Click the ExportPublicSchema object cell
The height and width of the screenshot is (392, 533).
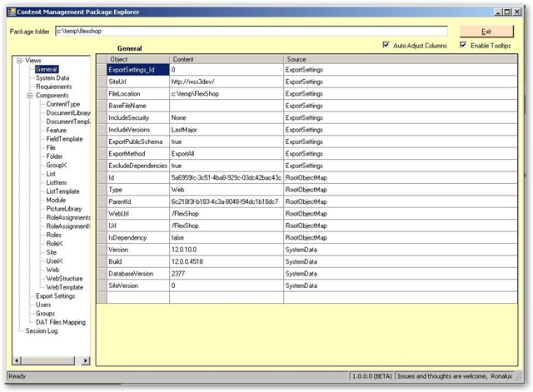[x=138, y=141]
